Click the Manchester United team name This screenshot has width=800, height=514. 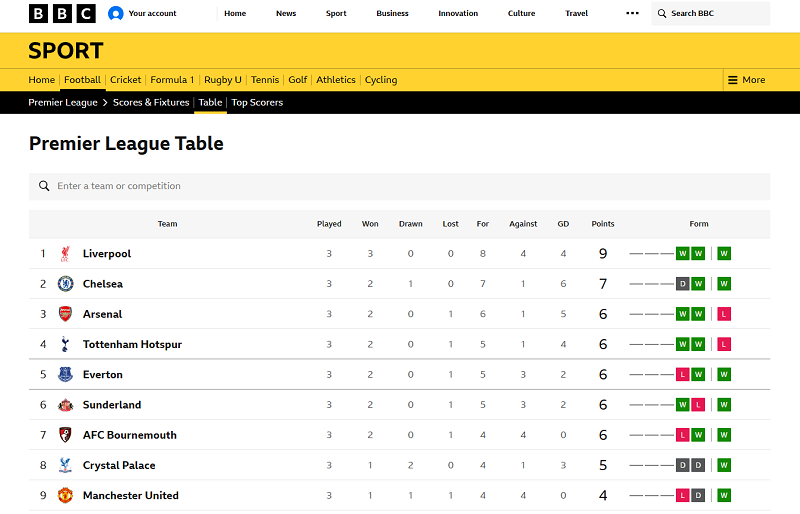pyautogui.click(x=131, y=496)
